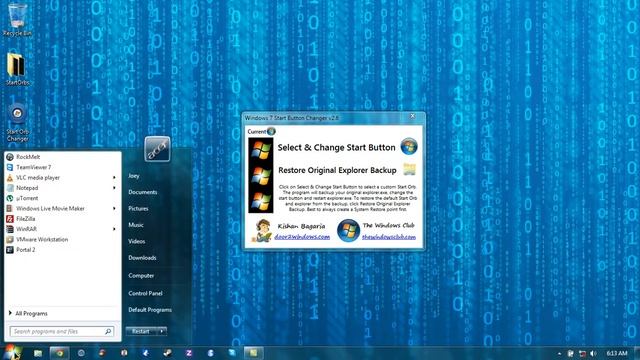The width and height of the screenshot is (640, 360).
Task: Open the thewindowsclub.com link
Action: (x=389, y=237)
